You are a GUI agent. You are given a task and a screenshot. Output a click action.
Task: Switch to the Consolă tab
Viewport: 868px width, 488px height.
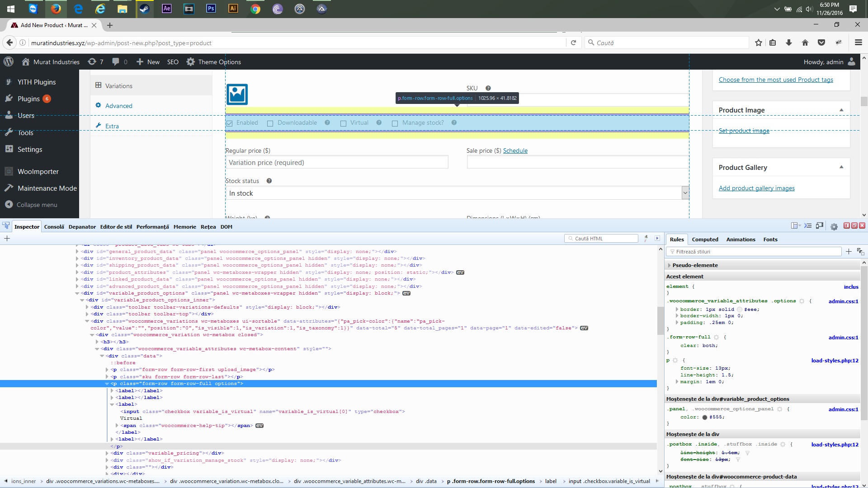(54, 227)
